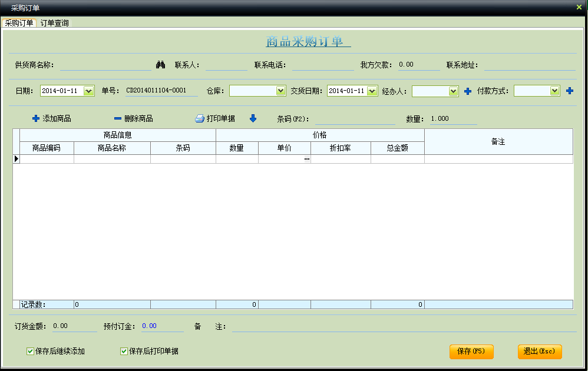
Task: Click the plus icon for 添加商品
Action: click(x=36, y=118)
